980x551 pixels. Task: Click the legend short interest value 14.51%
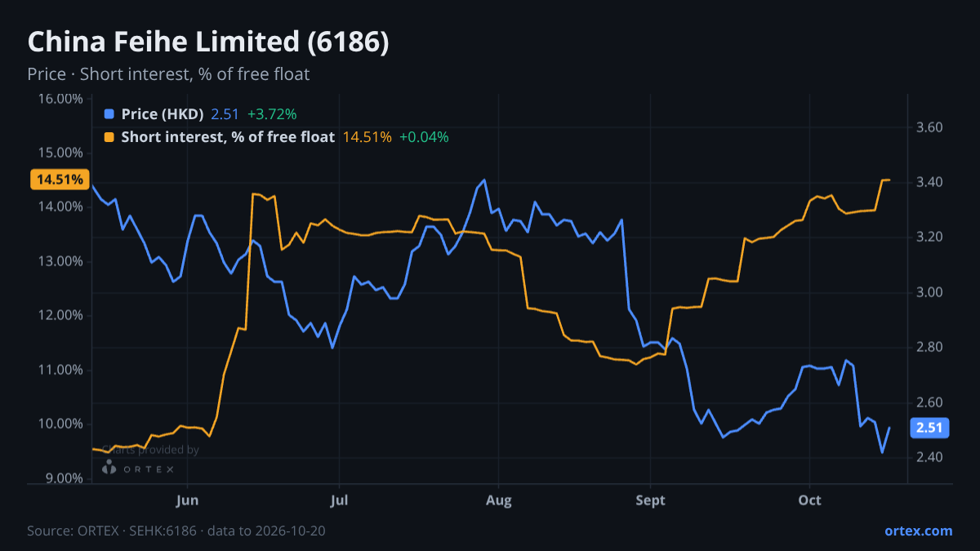pos(367,137)
